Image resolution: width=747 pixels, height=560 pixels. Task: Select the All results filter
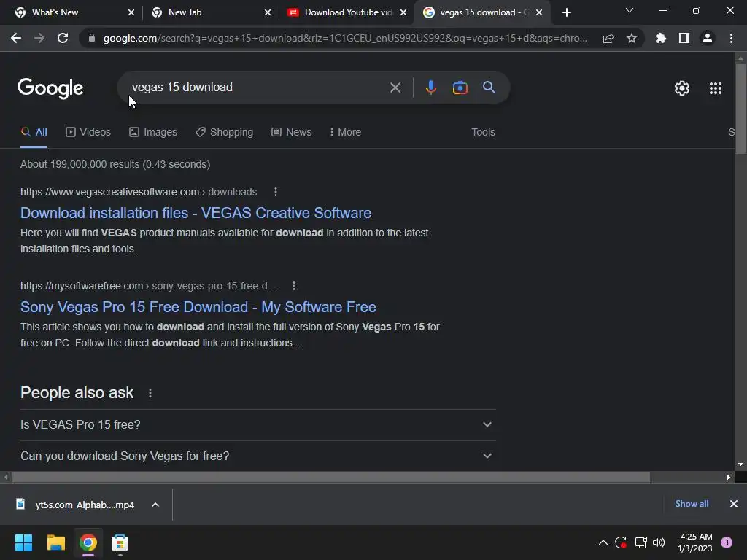(x=34, y=132)
